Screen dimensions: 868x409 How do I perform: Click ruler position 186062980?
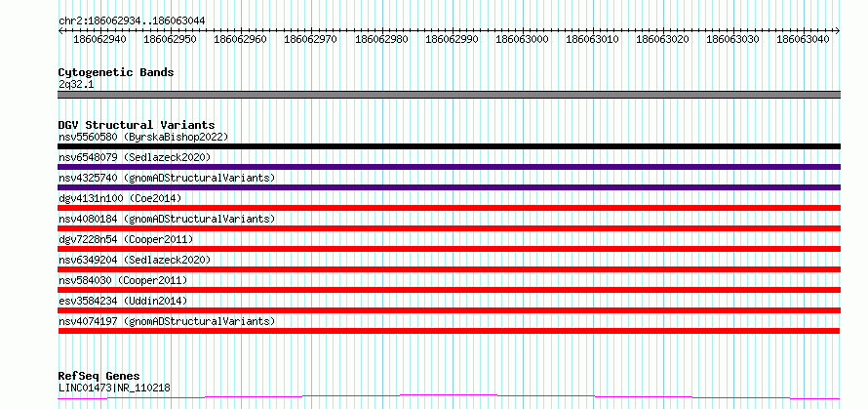point(381,39)
